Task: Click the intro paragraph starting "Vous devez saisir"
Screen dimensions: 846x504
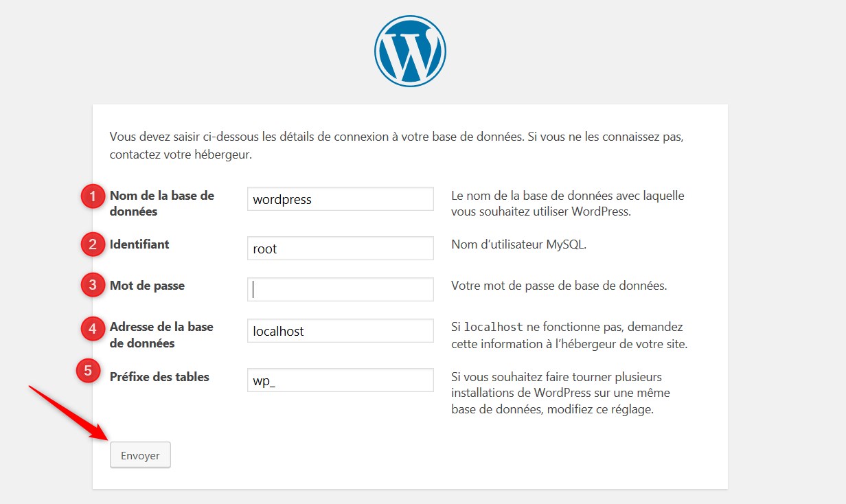Action: [x=397, y=145]
